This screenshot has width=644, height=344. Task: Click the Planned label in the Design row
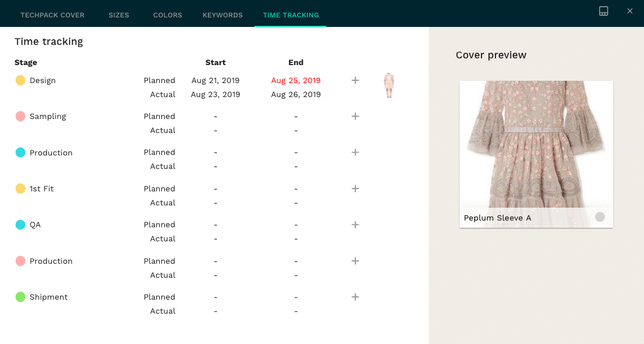[x=159, y=81]
